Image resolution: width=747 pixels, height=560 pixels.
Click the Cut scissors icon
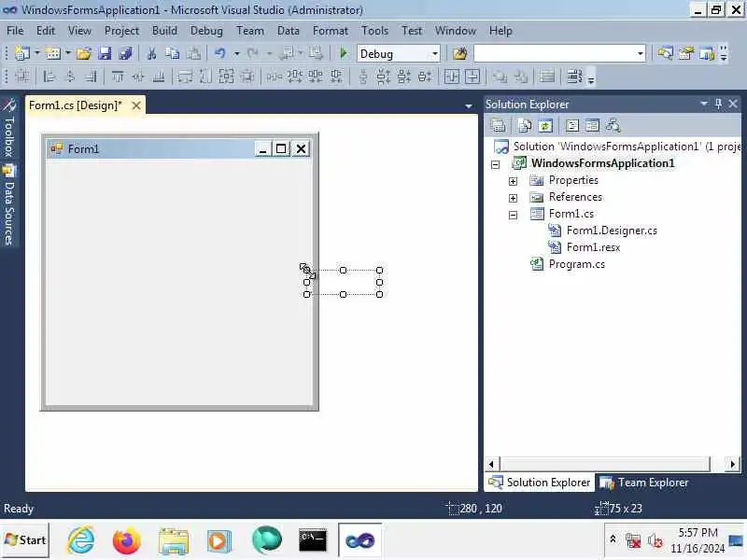151,53
